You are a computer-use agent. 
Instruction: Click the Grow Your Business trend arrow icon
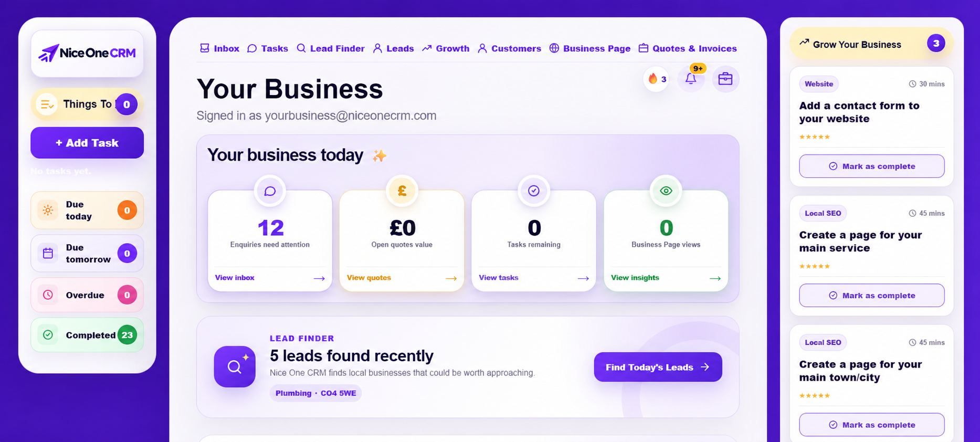(x=804, y=43)
